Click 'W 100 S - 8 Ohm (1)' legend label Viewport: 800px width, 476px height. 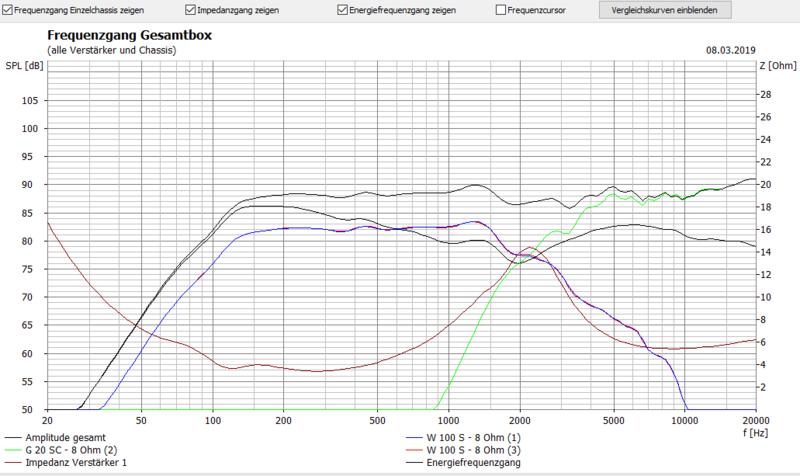click(x=473, y=437)
